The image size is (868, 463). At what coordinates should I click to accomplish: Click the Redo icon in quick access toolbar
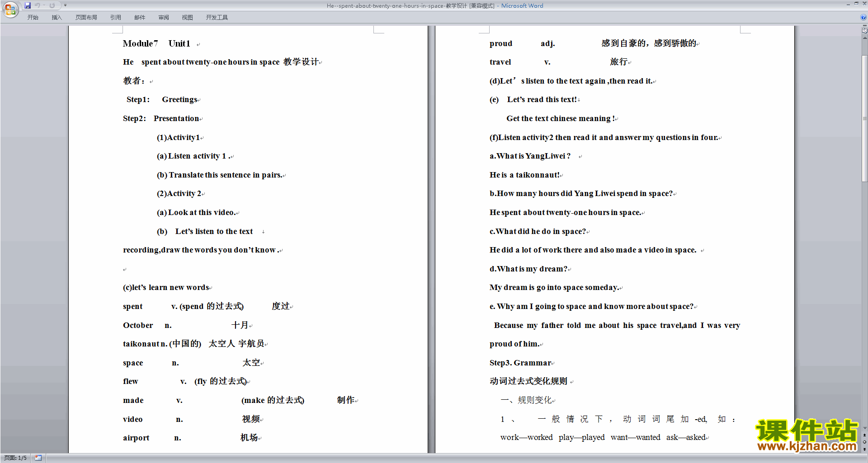[52, 5]
